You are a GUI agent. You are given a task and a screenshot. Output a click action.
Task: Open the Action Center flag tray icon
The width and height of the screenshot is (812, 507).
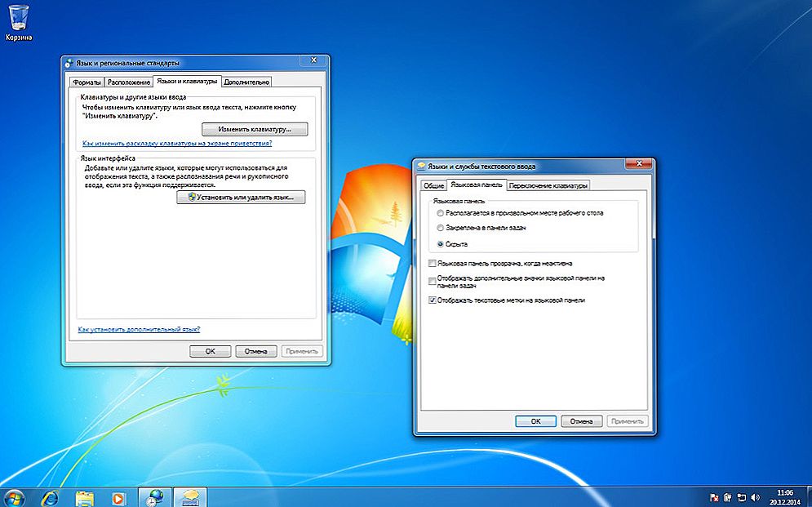(x=714, y=498)
